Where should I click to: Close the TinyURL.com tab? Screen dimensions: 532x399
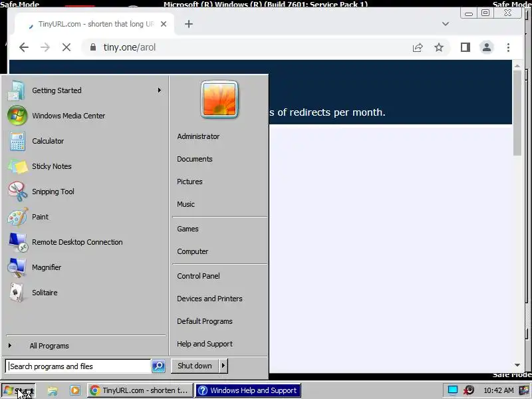(164, 24)
